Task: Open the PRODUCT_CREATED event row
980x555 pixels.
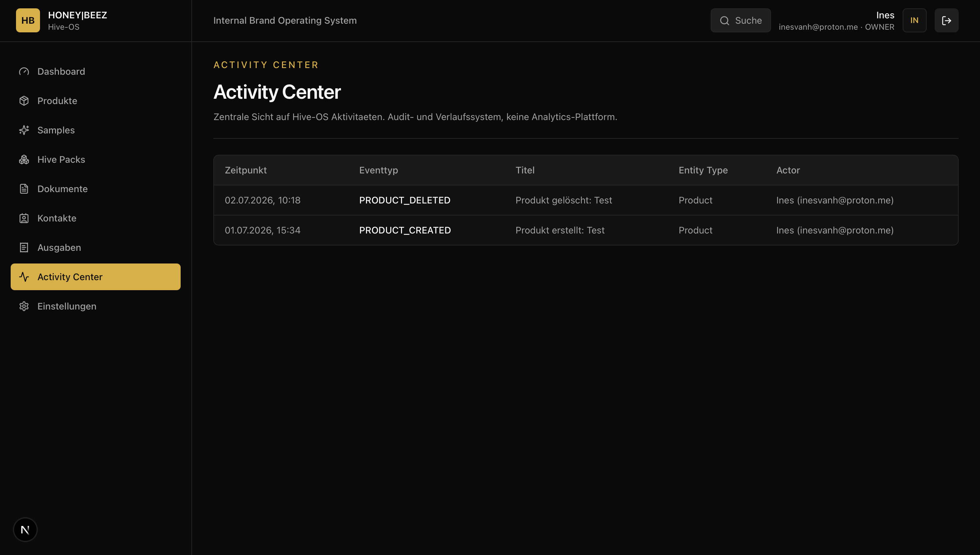Action: coord(586,230)
